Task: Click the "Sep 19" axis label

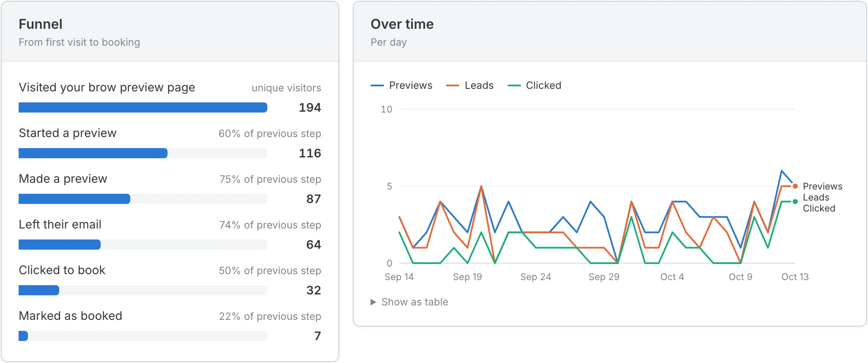Action: (467, 277)
